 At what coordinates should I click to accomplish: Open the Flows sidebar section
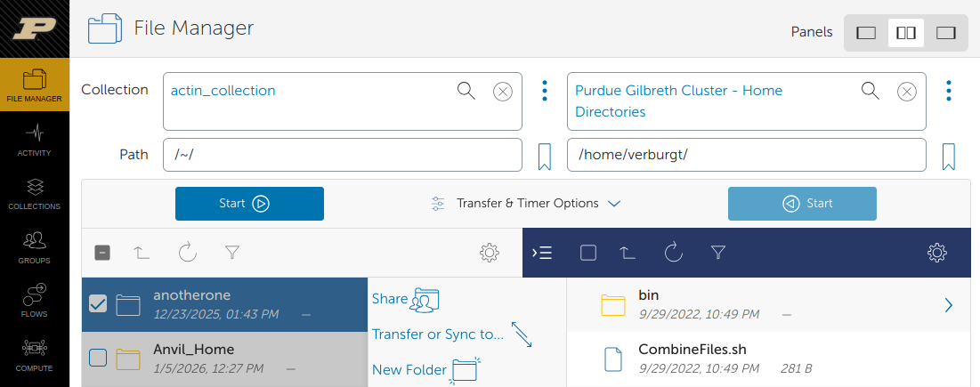pos(35,302)
